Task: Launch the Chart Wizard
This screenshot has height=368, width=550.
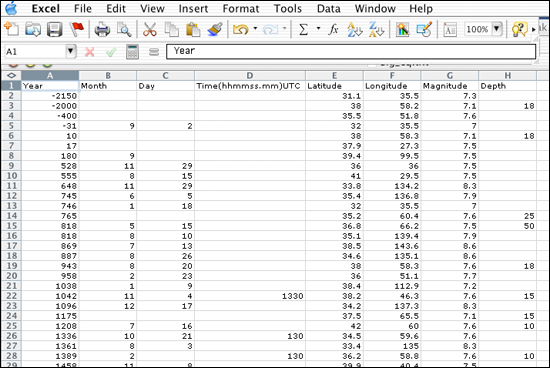Action: pos(403,29)
